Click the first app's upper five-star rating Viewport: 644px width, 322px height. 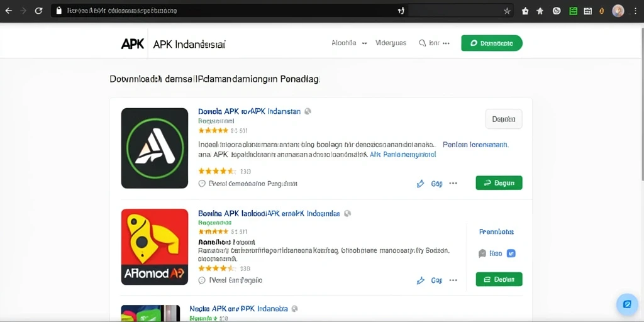pyautogui.click(x=213, y=131)
